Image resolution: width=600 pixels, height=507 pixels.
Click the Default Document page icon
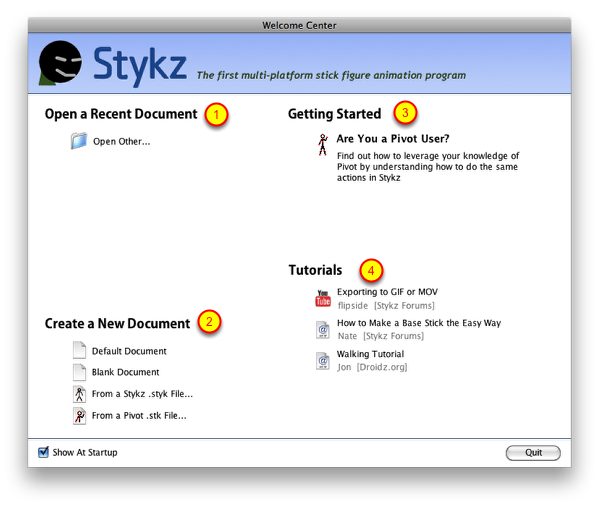pos(79,350)
